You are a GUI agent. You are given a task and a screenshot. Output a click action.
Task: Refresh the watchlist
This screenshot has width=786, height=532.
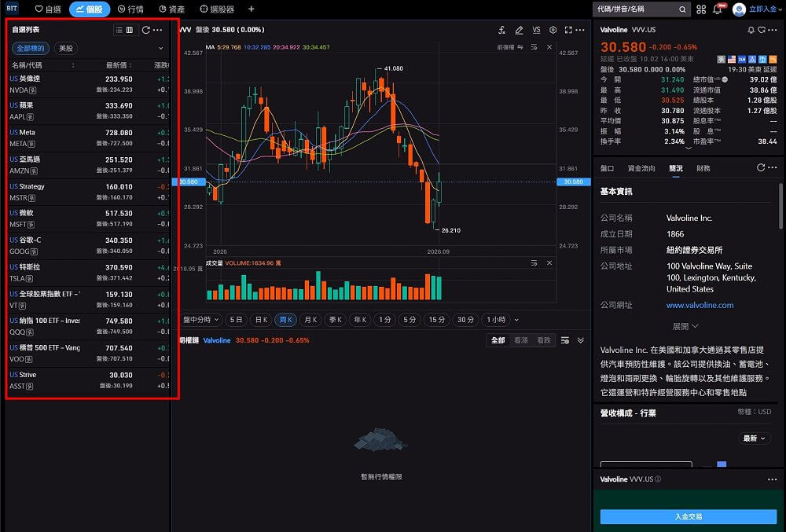pos(146,30)
